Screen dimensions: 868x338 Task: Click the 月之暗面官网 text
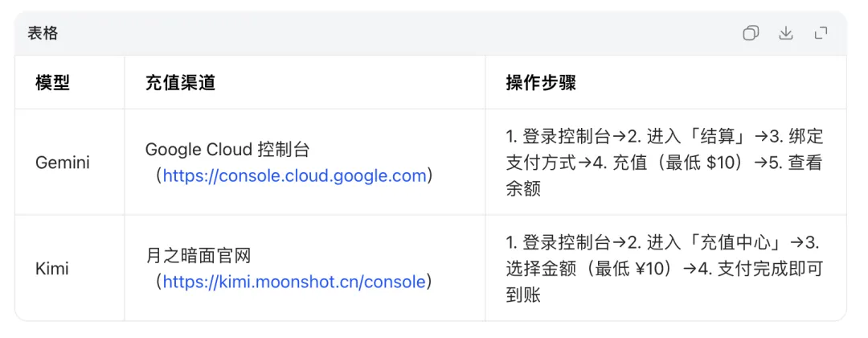(x=199, y=256)
